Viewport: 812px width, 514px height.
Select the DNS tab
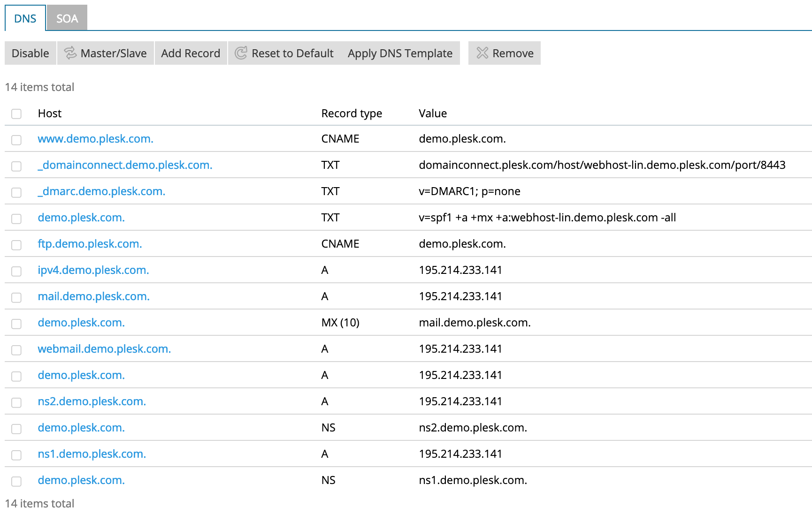(25, 18)
